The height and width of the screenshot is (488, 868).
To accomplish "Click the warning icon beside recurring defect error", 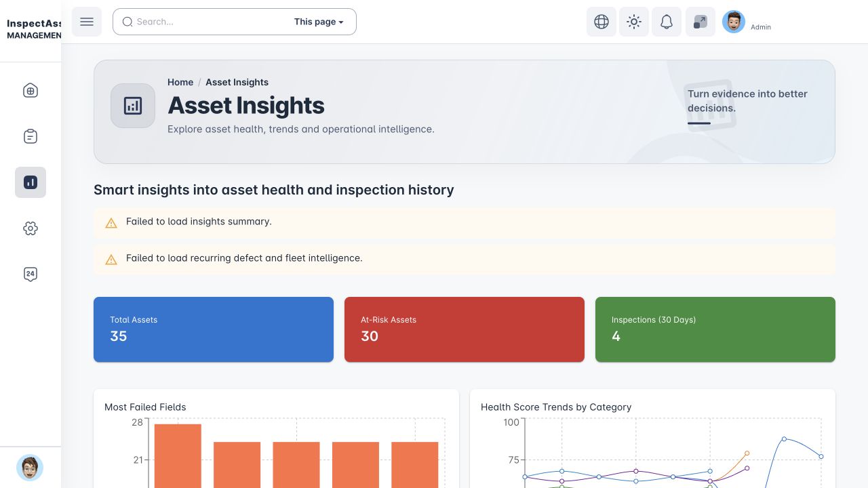I will pyautogui.click(x=111, y=259).
